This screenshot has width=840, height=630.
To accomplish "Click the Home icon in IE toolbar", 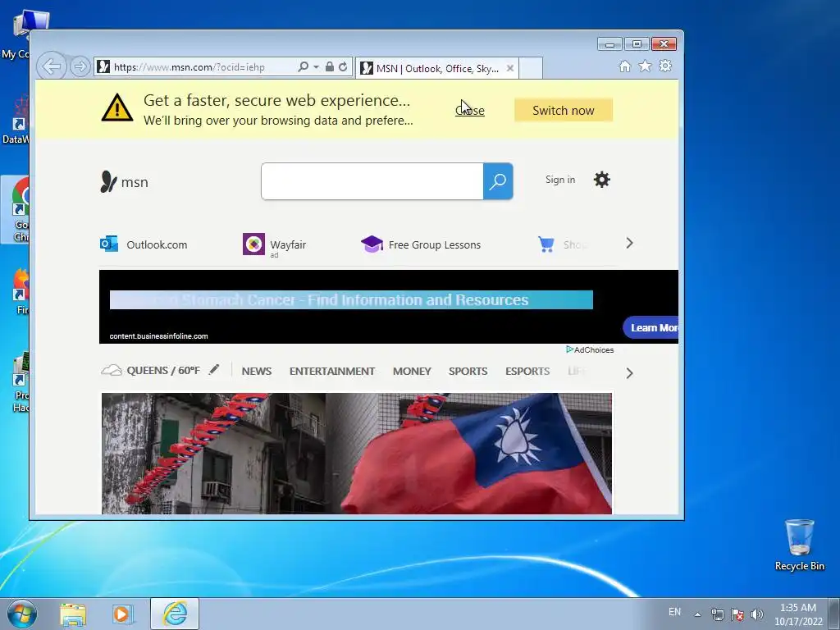I will [x=624, y=66].
